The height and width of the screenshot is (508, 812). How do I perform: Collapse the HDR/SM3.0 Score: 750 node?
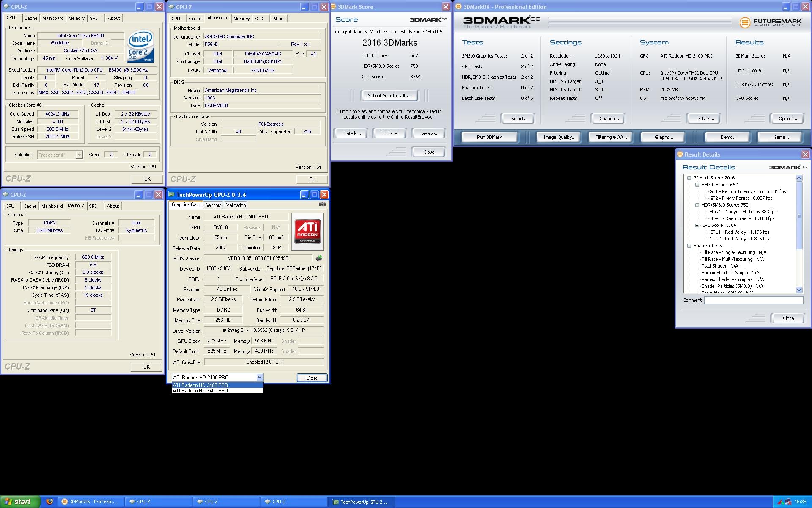697,205
